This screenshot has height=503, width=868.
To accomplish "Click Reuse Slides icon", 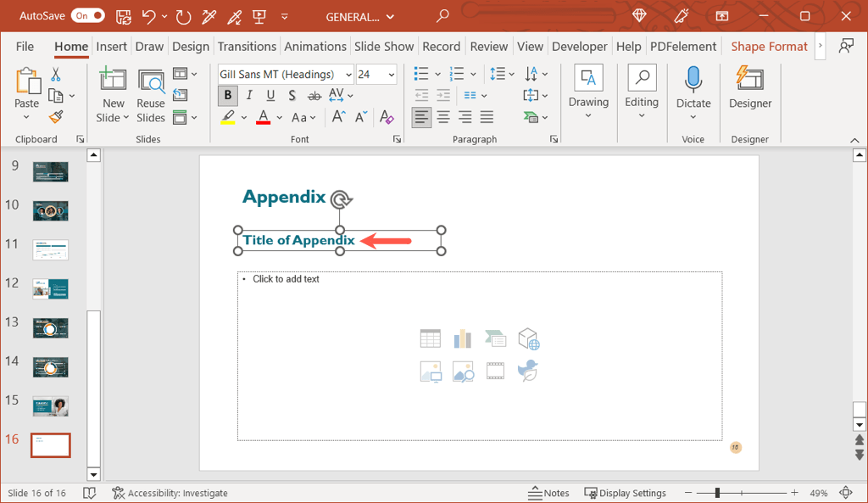I will point(151,96).
